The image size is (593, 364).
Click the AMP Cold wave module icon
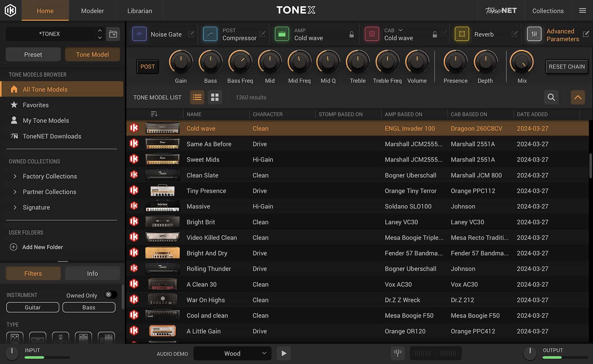click(x=282, y=34)
